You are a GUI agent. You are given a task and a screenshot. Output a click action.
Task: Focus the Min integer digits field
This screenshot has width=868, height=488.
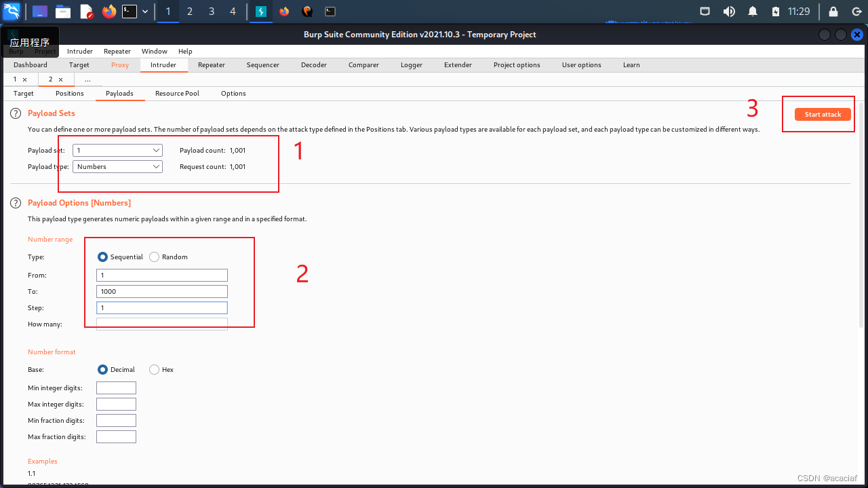116,388
